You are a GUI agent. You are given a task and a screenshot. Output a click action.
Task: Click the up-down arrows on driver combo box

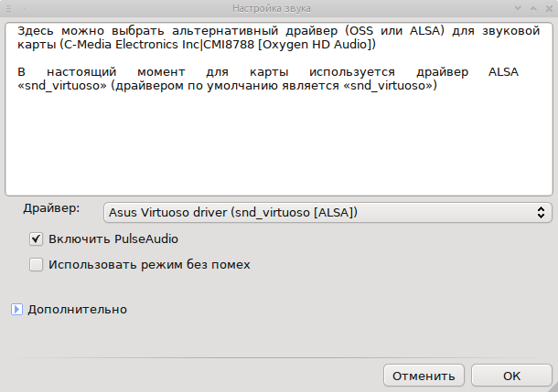(x=541, y=212)
